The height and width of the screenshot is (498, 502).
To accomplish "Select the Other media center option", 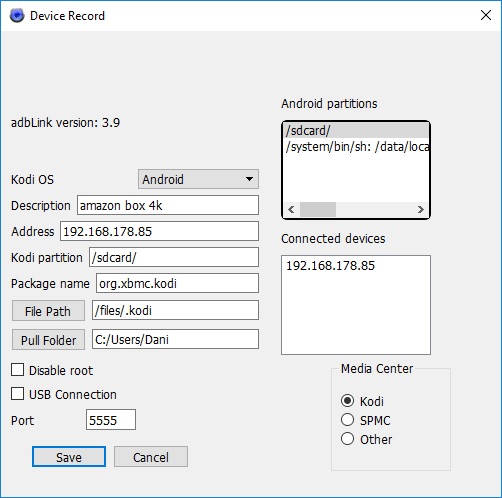I will [x=347, y=439].
